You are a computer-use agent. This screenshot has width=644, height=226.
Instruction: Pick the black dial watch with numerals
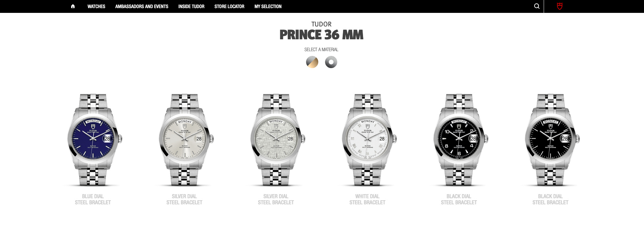[x=459, y=140]
